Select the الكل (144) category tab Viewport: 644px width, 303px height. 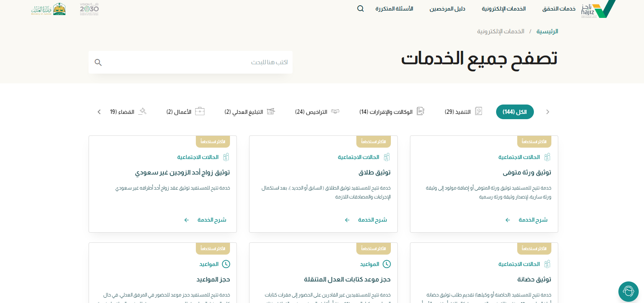[x=515, y=112]
